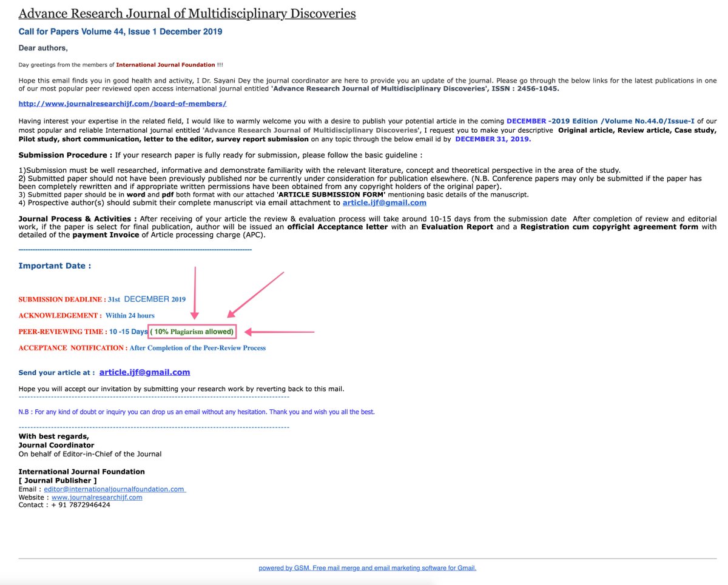Click 'DECEMBER -2019 Edition /Volume No.44.0/Issue-I' text
This screenshot has width=728, height=585.
pos(601,121)
